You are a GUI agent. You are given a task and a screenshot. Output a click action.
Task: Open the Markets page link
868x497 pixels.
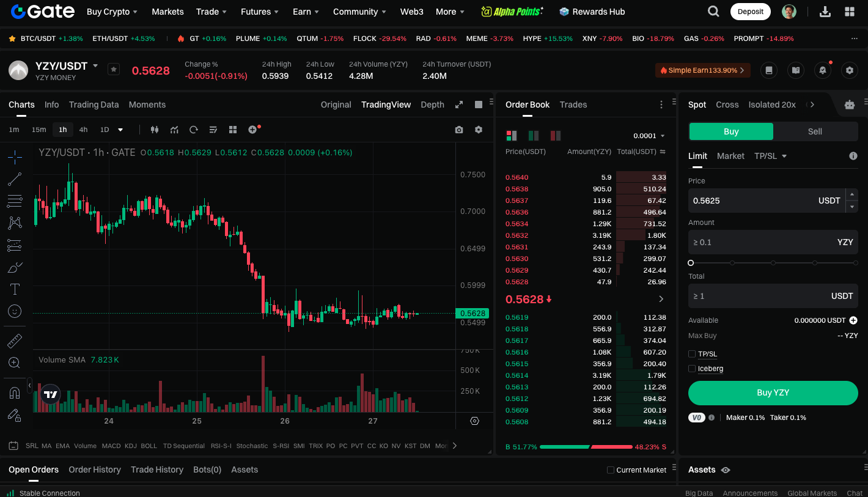point(167,12)
